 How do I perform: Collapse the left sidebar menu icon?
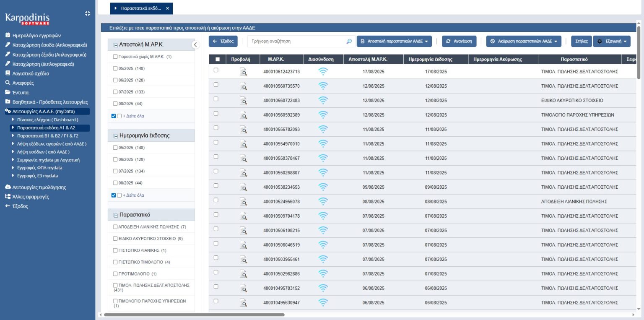87,13
